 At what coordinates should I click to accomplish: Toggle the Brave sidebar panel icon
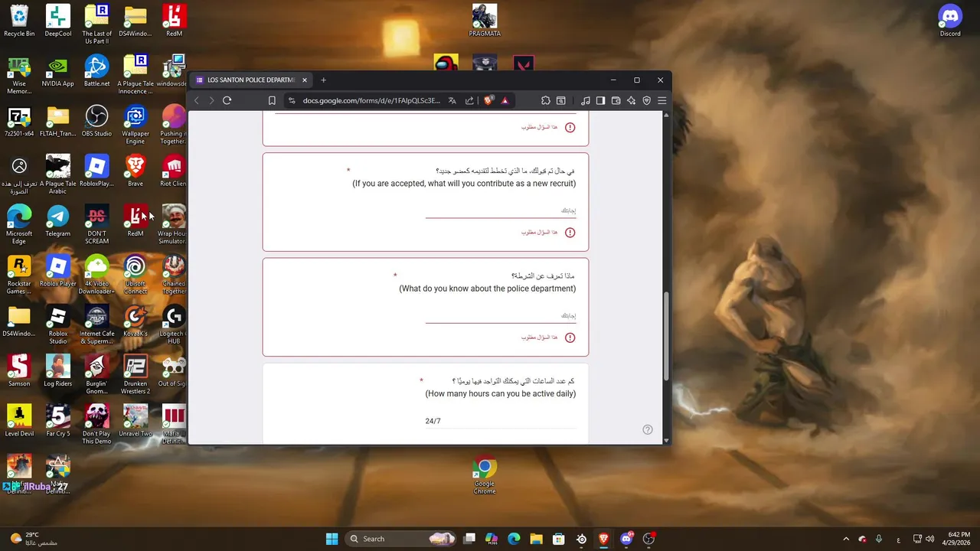(x=601, y=100)
